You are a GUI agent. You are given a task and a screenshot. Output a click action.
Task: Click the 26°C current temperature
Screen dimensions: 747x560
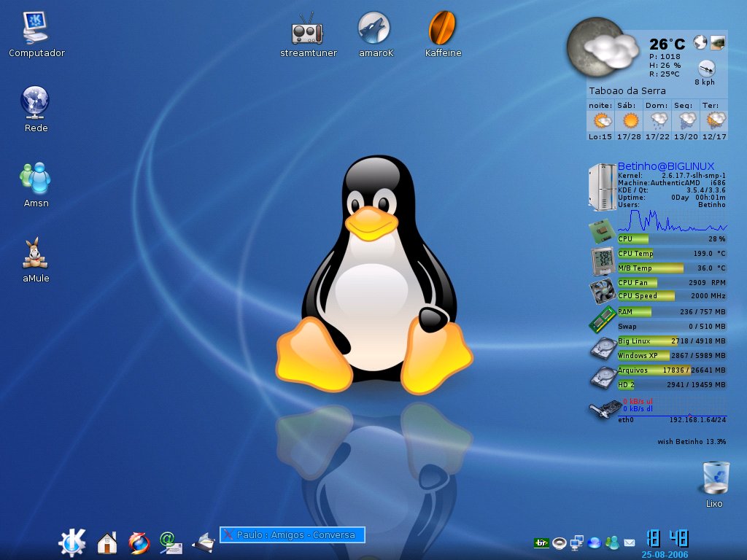pos(667,44)
